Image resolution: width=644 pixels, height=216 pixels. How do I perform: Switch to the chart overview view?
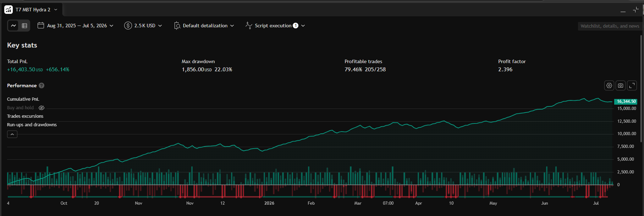pos(13,26)
